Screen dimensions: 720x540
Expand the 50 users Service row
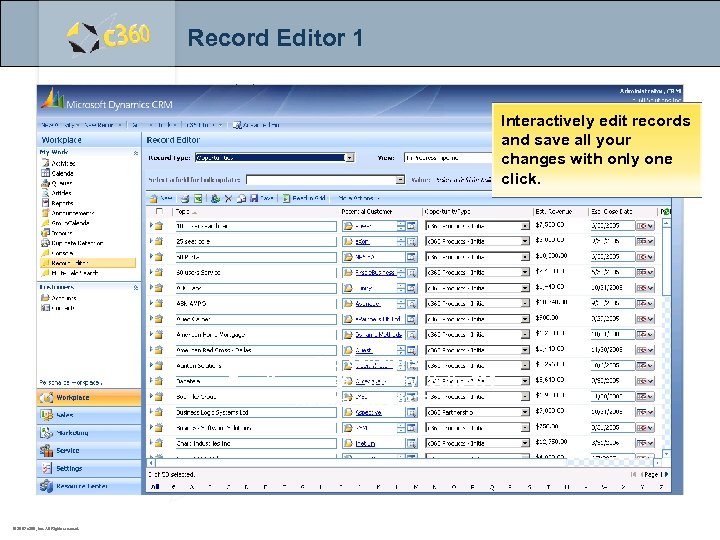pos(151,272)
